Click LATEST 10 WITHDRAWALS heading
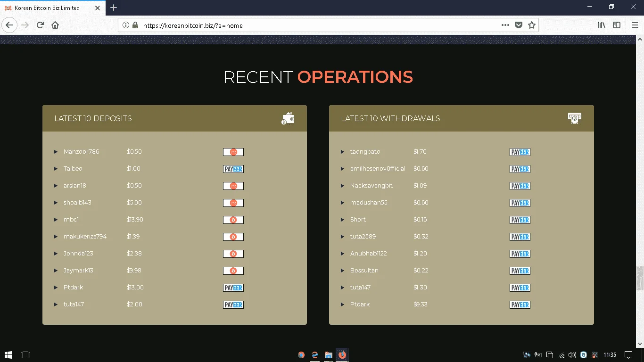 click(x=390, y=118)
